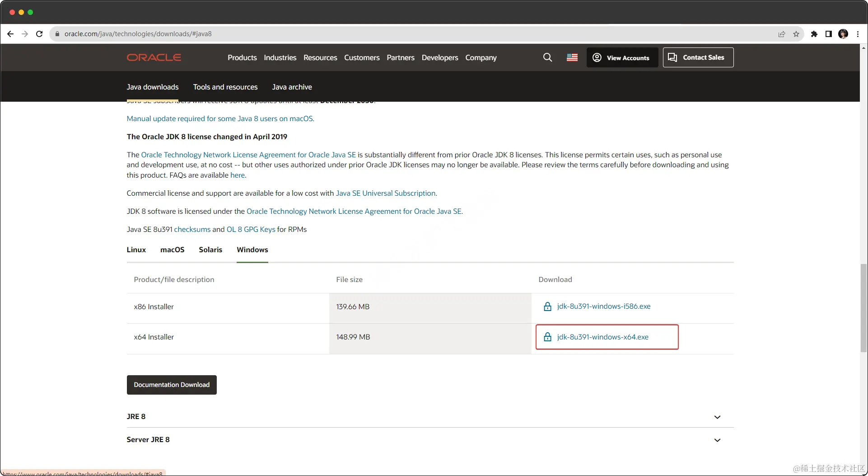
Task: Click the share page icon in address bar
Action: [x=782, y=34]
